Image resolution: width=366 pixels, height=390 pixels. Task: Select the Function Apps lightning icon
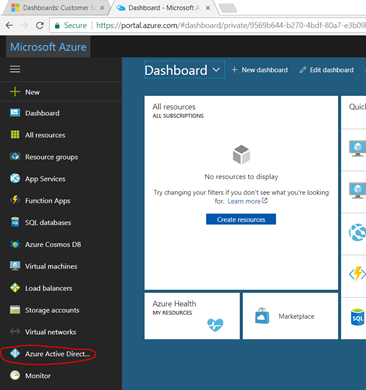pyautogui.click(x=15, y=200)
